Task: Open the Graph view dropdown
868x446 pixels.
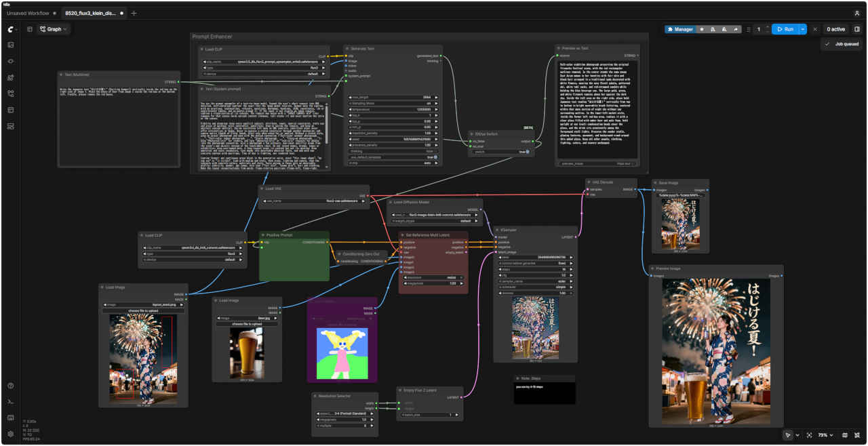Action: click(54, 29)
